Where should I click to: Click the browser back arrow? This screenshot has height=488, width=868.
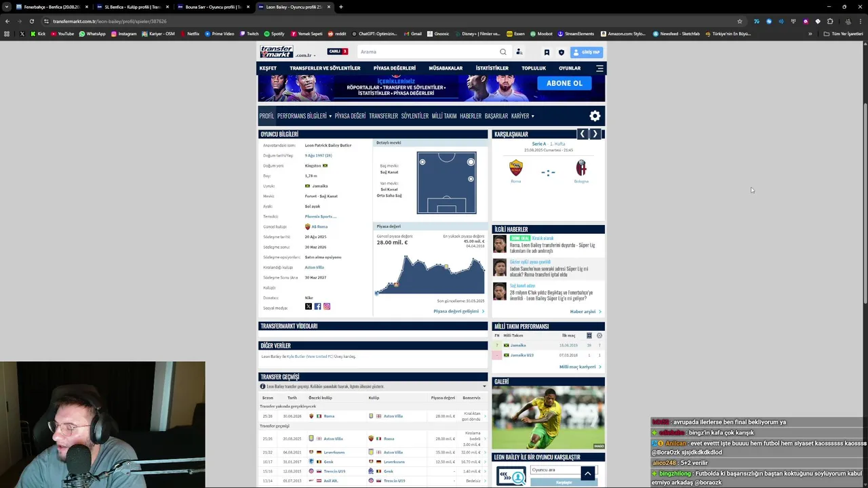[7, 21]
